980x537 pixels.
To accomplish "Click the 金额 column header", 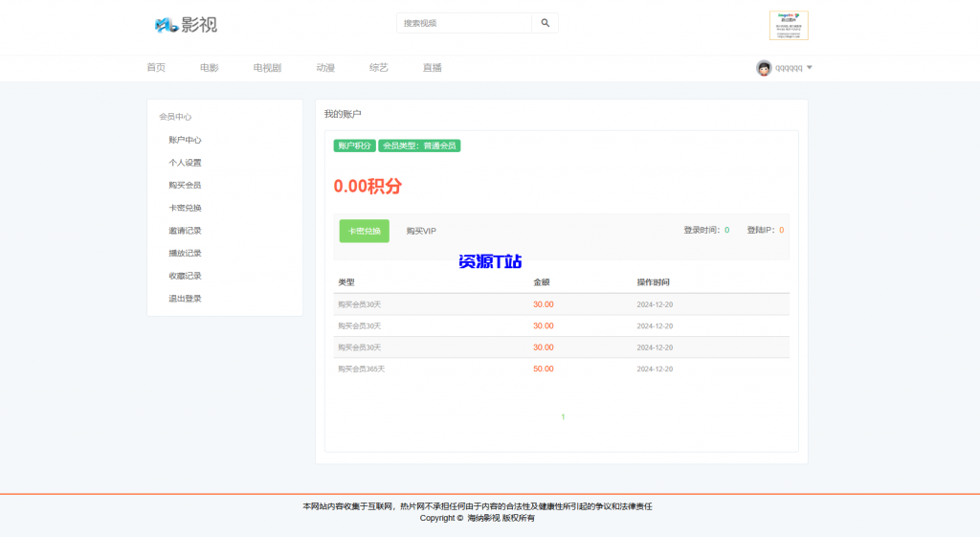I will click(x=542, y=282).
